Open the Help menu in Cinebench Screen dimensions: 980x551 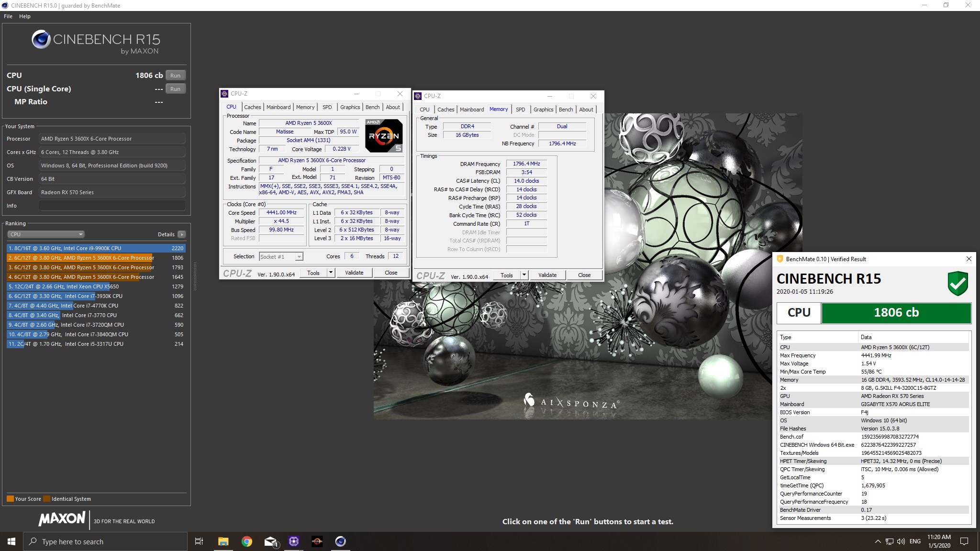coord(25,16)
